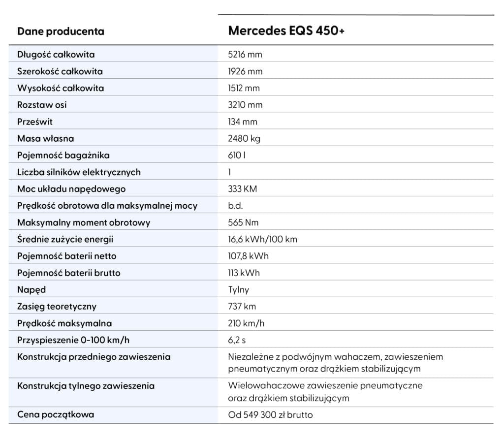Click the '333 KM' power value
This screenshot has height=440, width=504.
click(242, 189)
